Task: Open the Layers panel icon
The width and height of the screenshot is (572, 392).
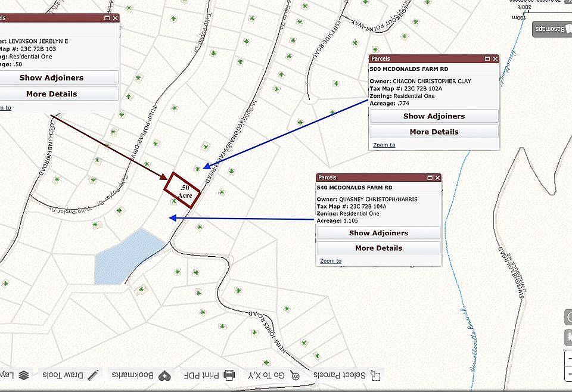Action: [23, 375]
